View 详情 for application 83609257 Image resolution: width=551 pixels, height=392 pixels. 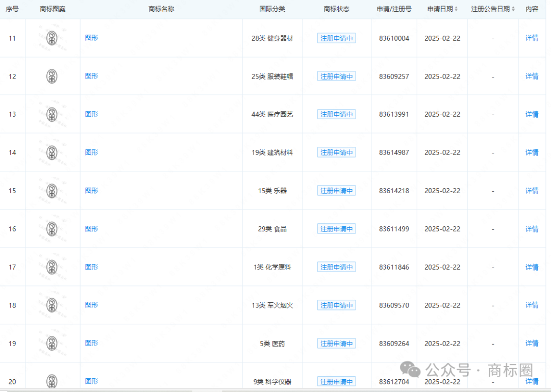click(x=532, y=76)
